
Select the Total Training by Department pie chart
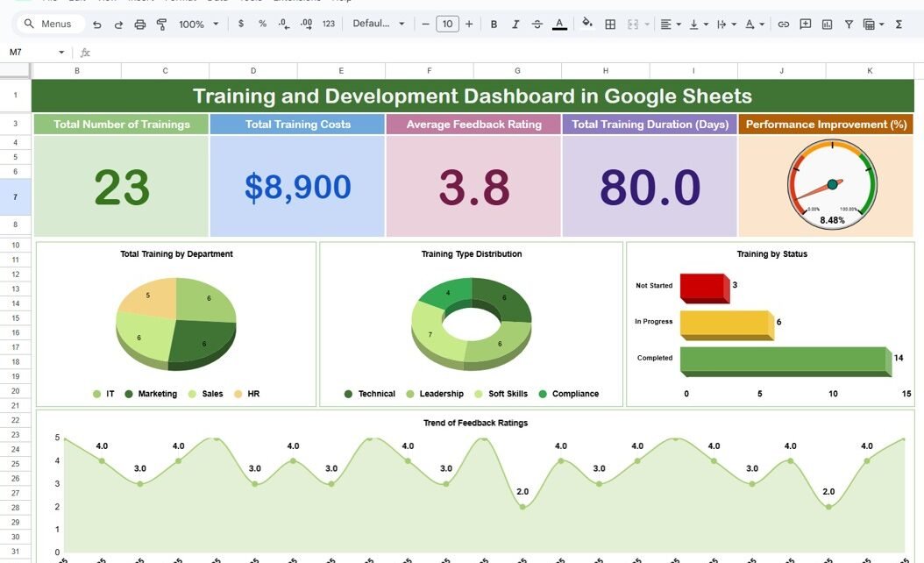point(176,324)
